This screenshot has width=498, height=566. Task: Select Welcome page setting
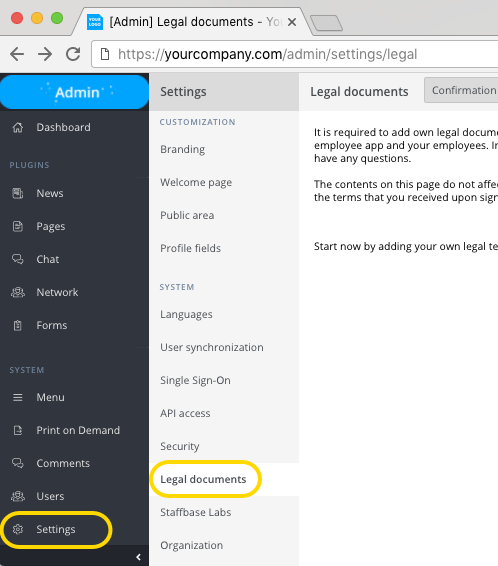(x=224, y=182)
